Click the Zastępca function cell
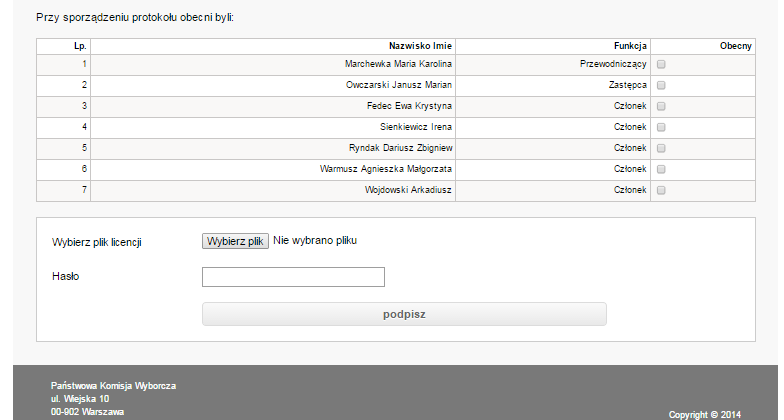 628,85
